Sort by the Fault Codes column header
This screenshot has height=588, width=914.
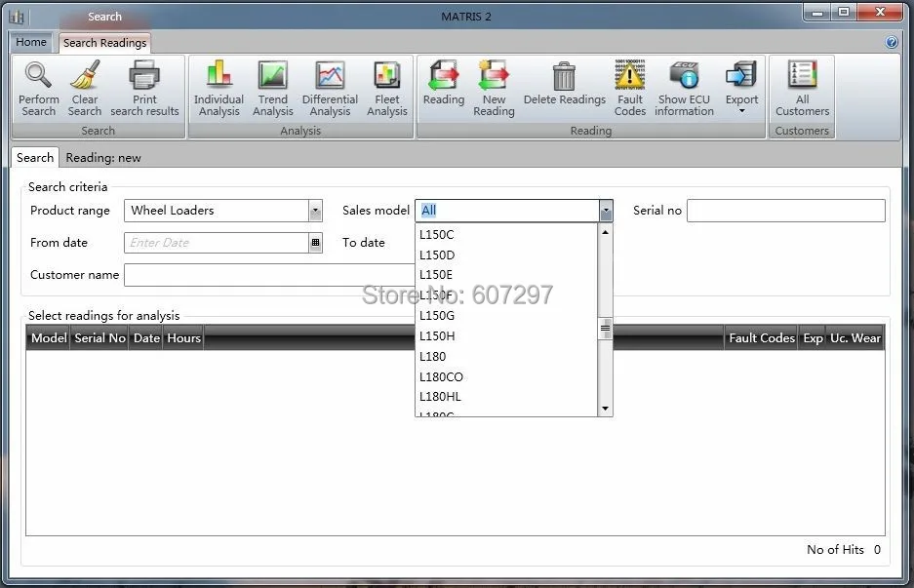[761, 338]
